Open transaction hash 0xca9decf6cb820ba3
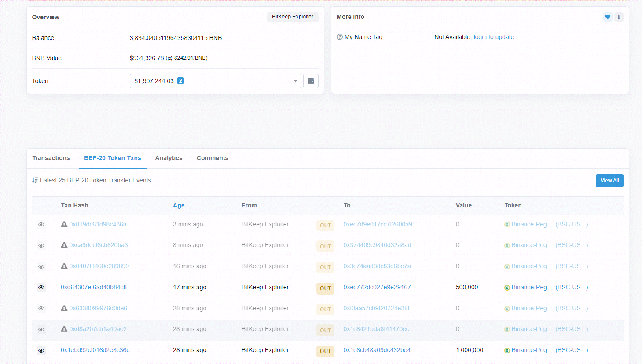 tap(101, 245)
